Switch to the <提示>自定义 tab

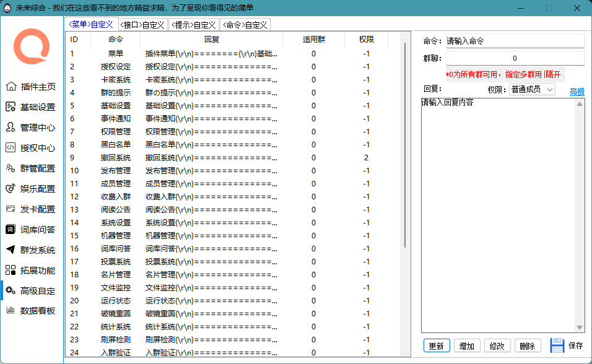(194, 25)
